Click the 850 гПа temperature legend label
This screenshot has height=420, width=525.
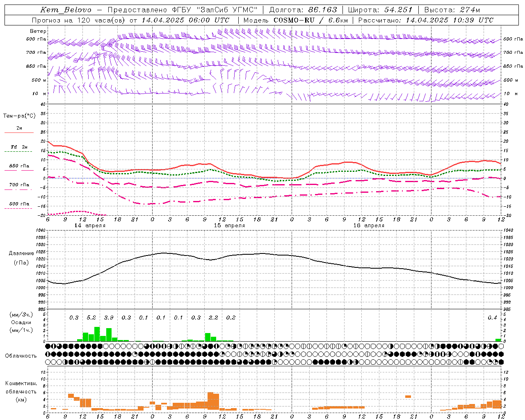click(19, 166)
